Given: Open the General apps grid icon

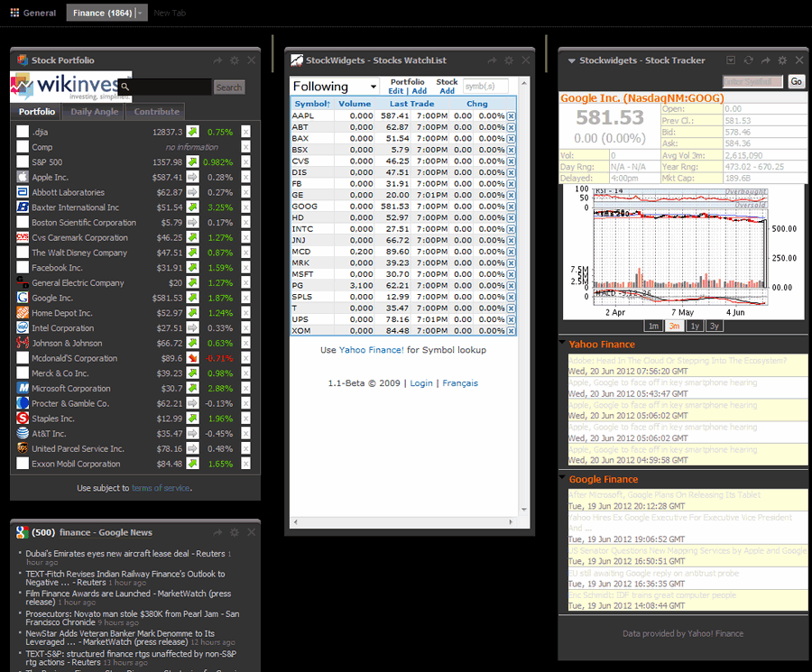Looking at the screenshot, I should tap(14, 13).
